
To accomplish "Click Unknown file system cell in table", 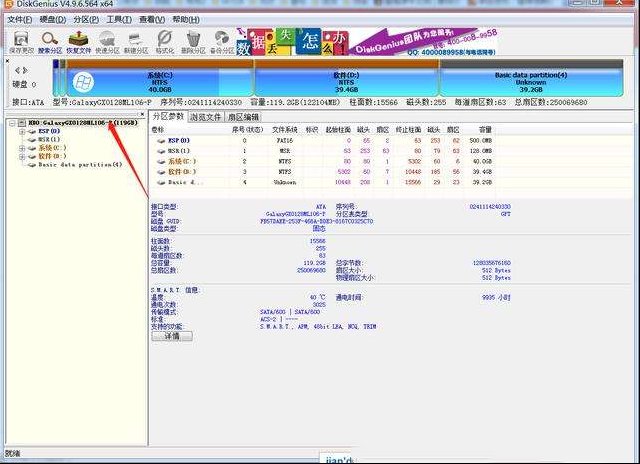I will coord(285,182).
